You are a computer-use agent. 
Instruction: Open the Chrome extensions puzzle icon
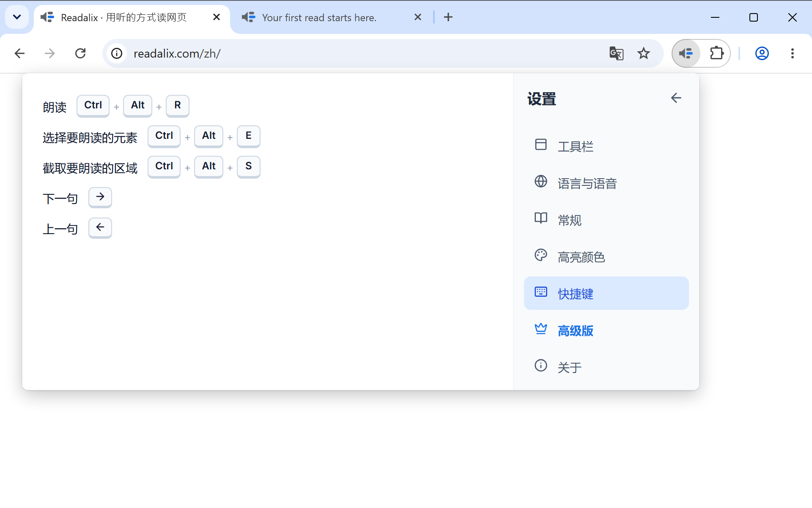(x=716, y=53)
